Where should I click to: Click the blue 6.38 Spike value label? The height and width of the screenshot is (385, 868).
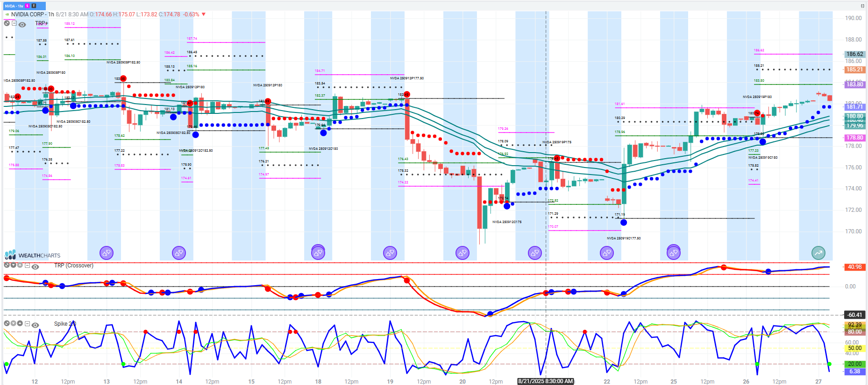(x=855, y=371)
